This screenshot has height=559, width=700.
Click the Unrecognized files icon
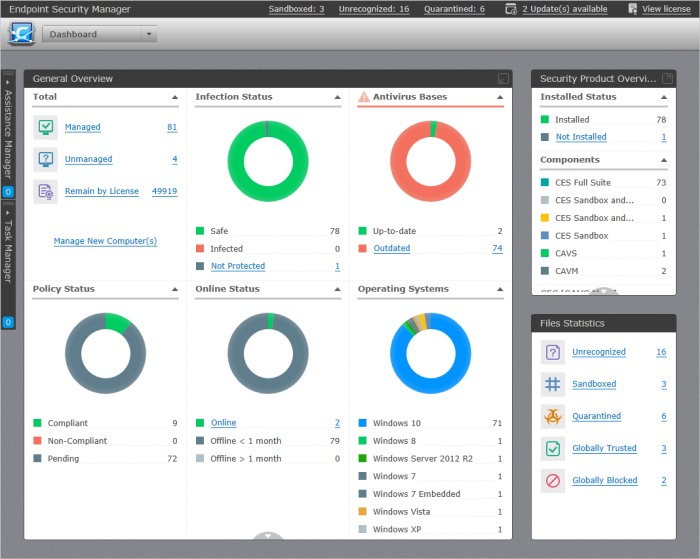pyautogui.click(x=553, y=352)
